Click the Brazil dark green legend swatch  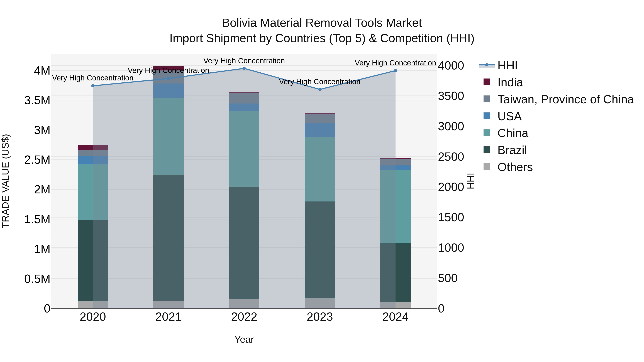coord(487,150)
